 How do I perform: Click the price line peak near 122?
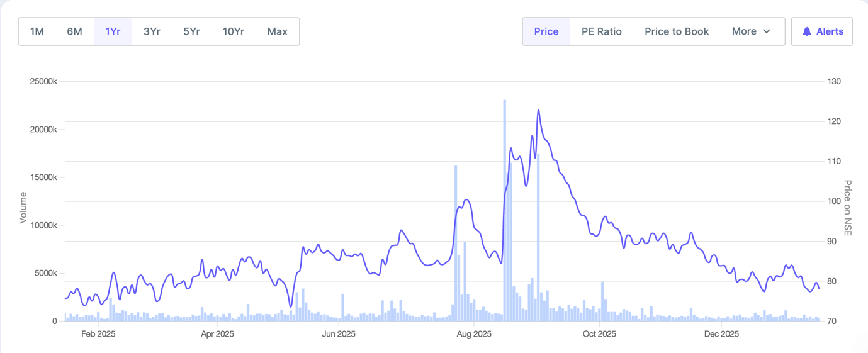[538, 111]
